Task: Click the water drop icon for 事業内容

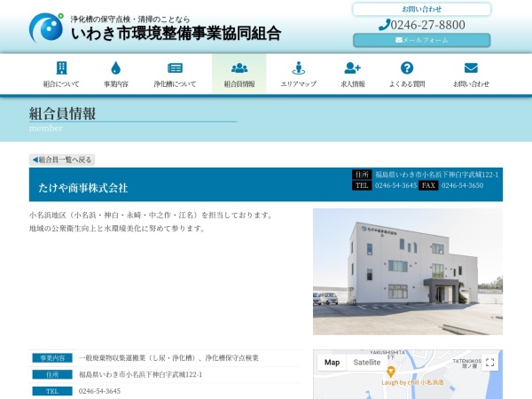Action: click(x=115, y=68)
